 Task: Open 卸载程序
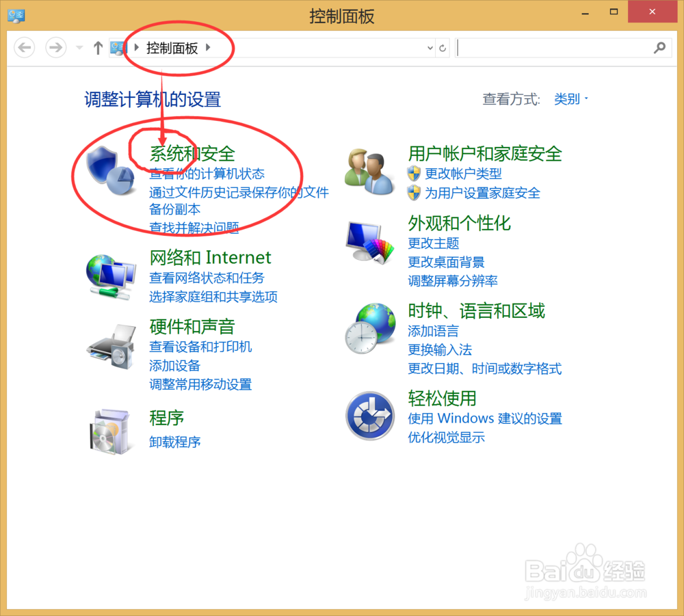click(174, 442)
